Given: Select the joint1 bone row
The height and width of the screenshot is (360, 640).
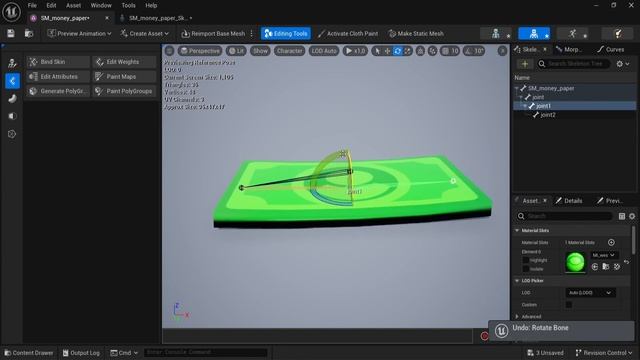Looking at the screenshot, I should coord(574,106).
